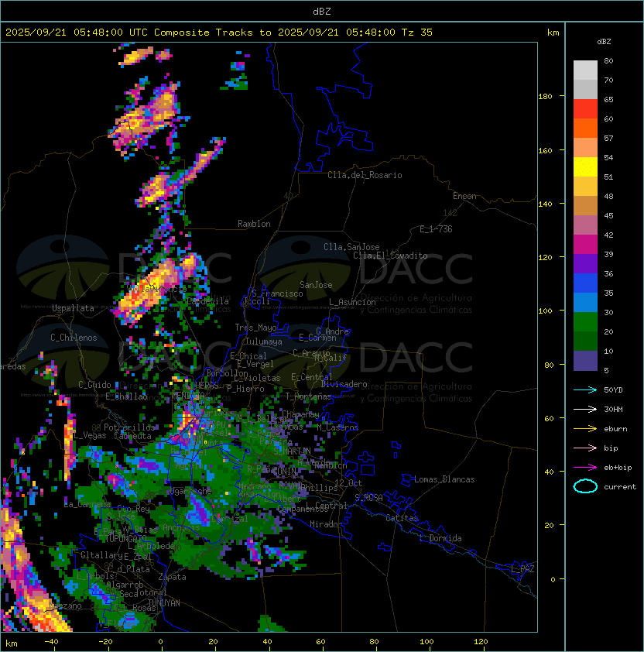Click the Uspallata place label

(x=73, y=308)
